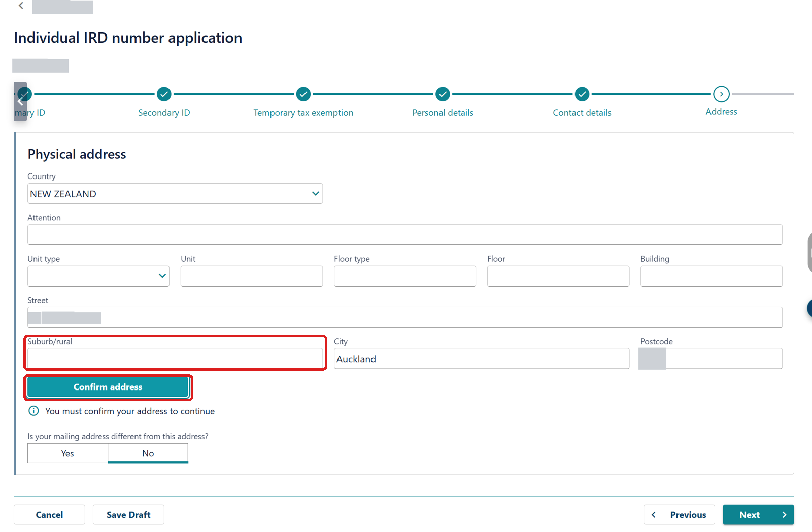The image size is (812, 532).
Task: Go to Secondary ID step
Action: coord(164,113)
